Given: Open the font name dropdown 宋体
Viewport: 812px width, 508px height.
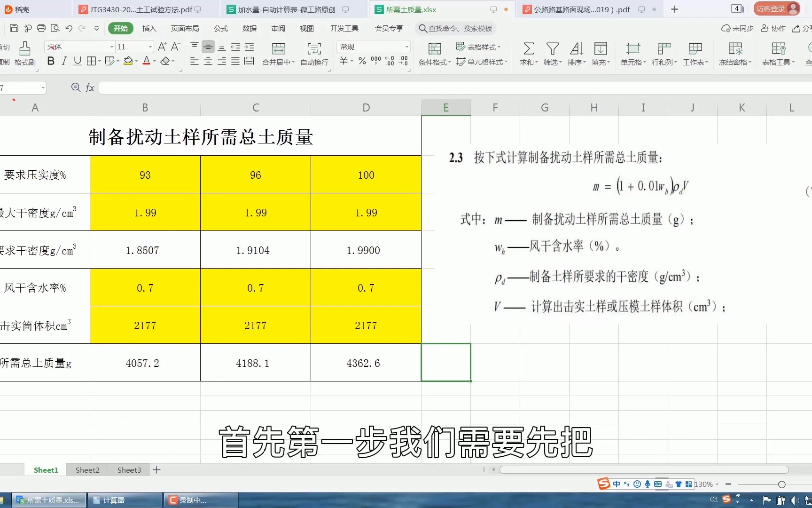Looking at the screenshot, I should click(112, 47).
